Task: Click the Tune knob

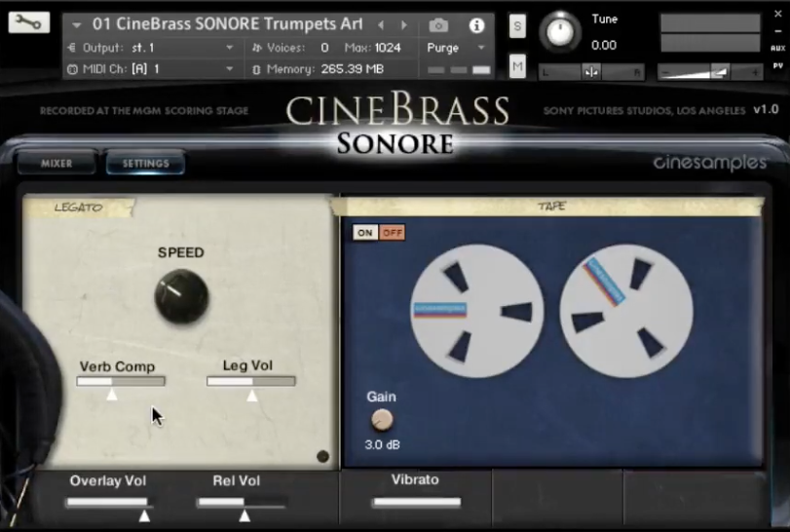Action: 559,31
